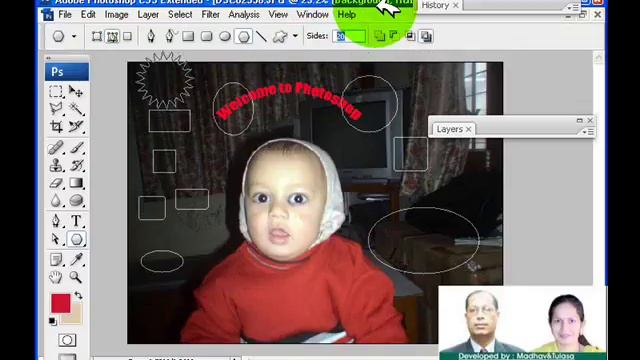This screenshot has width=640, height=360.
Task: Open the Layers panel options menu
Action: (589, 132)
